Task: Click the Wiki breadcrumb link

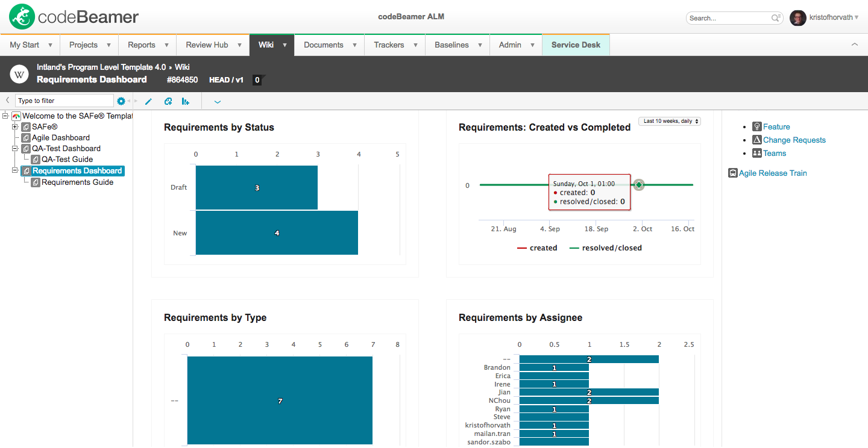Action: 183,67
